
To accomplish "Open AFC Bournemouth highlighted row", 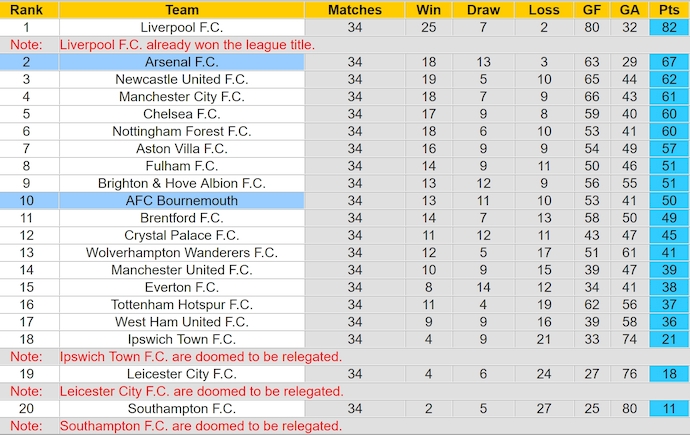I will point(182,200).
